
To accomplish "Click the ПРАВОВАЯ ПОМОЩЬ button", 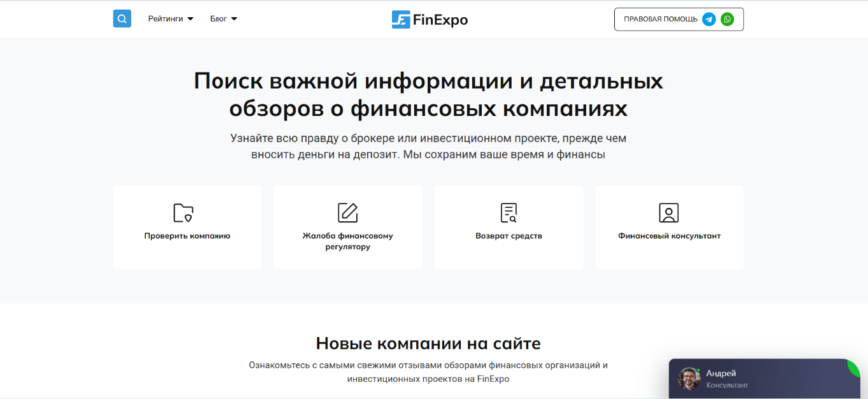I will (x=678, y=19).
